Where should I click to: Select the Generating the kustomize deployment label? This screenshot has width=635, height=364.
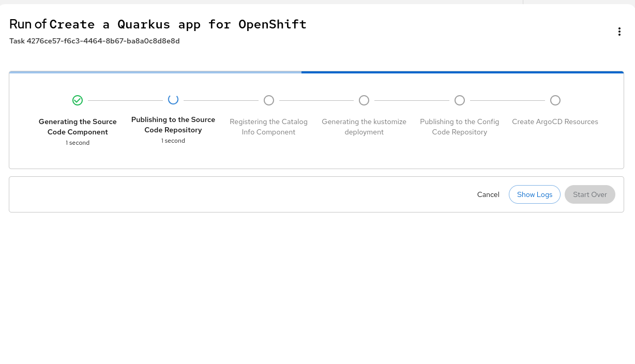[364, 127]
